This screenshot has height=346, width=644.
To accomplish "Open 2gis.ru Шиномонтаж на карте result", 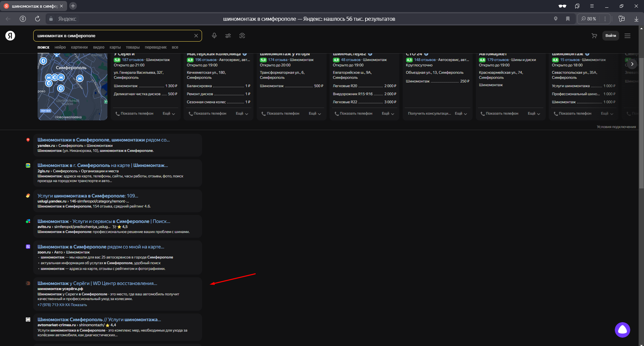I will tap(103, 165).
